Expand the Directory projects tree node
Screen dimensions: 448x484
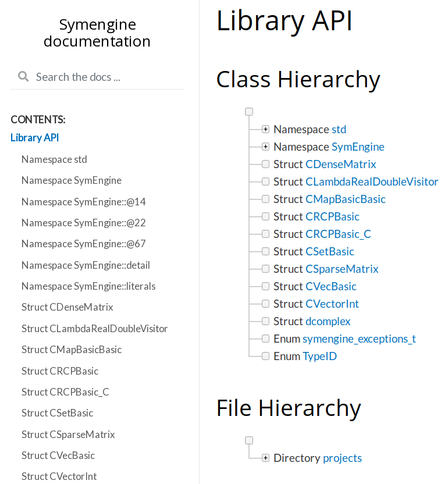(265, 458)
